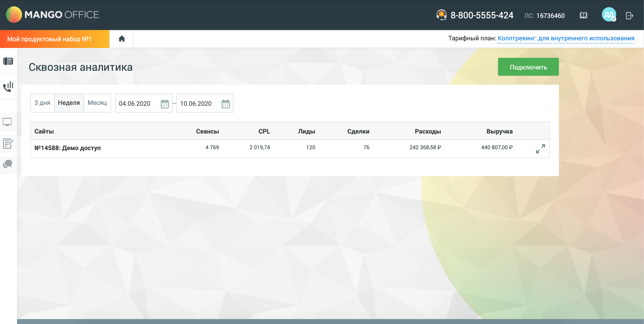The image size is (644, 324).
Task: Open the support headset icon
Action: point(441,15)
